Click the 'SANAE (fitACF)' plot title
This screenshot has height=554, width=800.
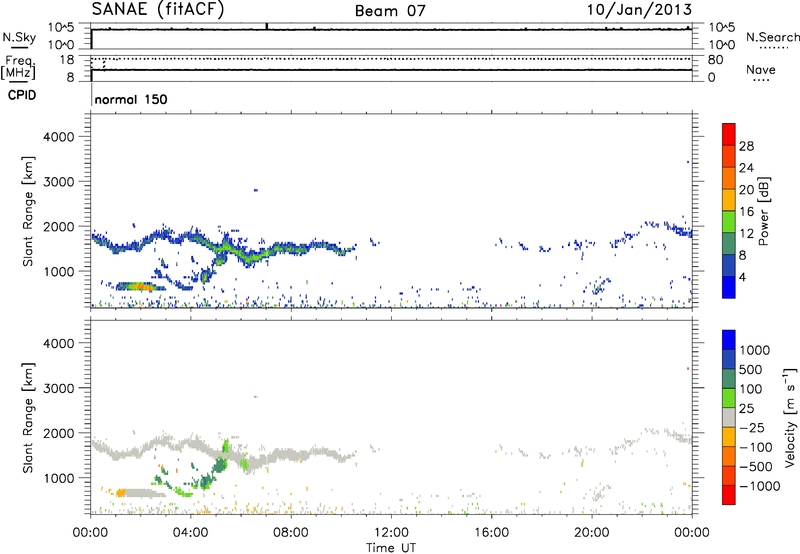(x=158, y=9)
